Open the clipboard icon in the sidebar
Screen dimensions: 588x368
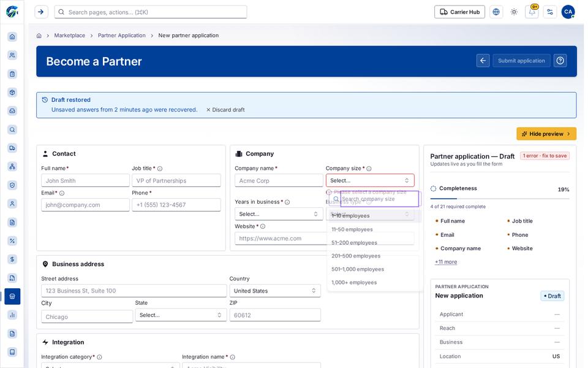coord(12,74)
